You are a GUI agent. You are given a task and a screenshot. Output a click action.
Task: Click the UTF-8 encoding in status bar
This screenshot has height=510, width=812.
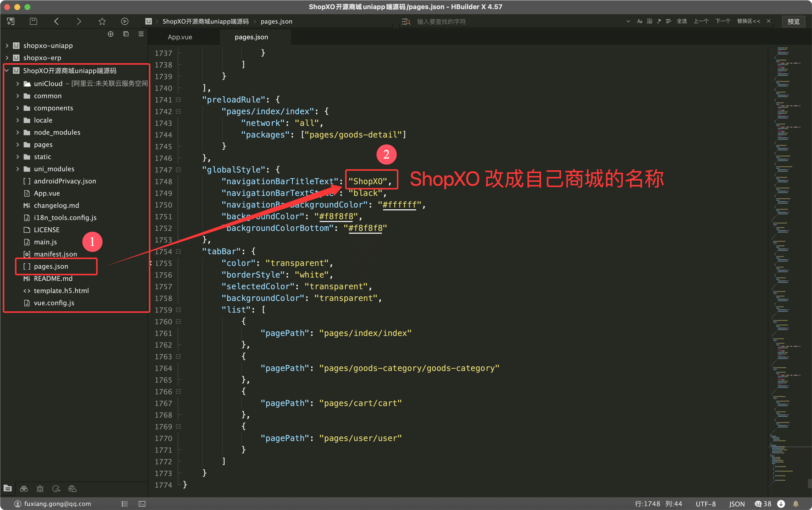coord(705,504)
